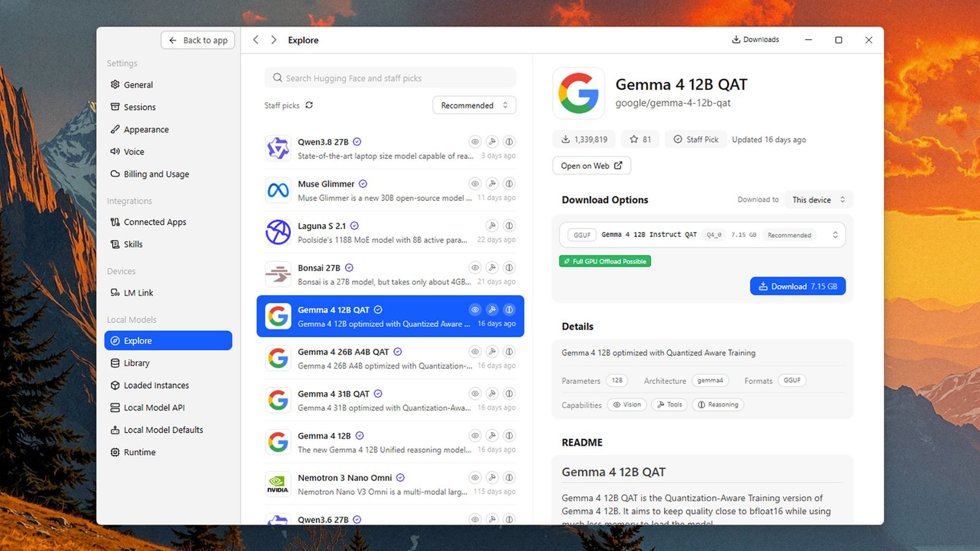Refresh the Staff picks list
Image resolution: width=980 pixels, height=551 pixels.
[x=309, y=105]
